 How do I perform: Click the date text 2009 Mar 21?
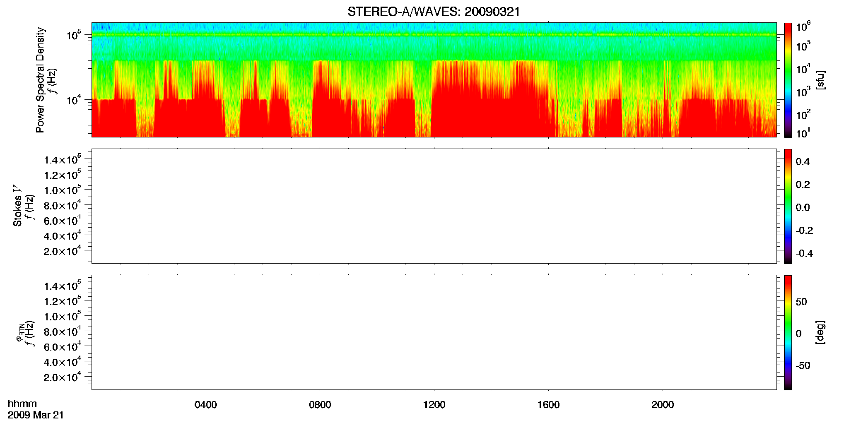pyautogui.click(x=36, y=415)
